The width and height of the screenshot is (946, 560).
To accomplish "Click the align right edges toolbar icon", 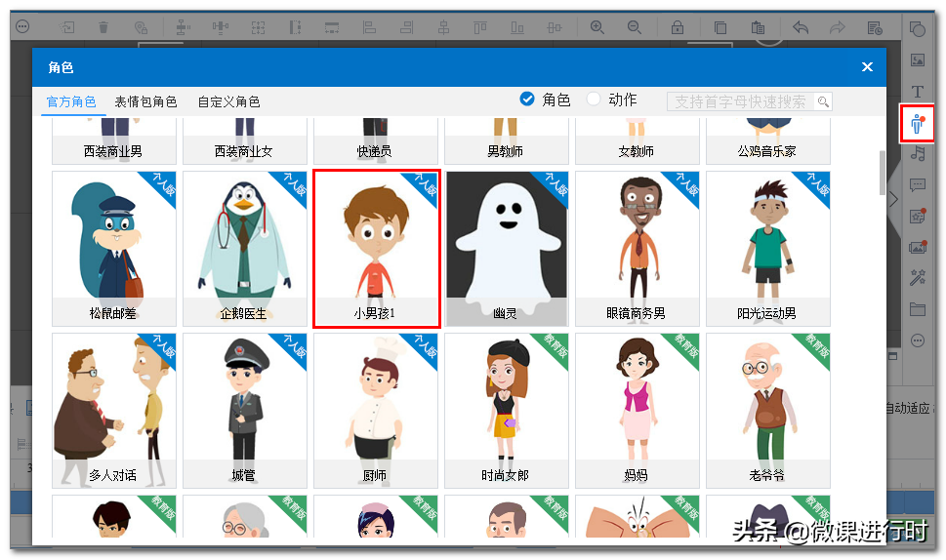I will click(407, 27).
